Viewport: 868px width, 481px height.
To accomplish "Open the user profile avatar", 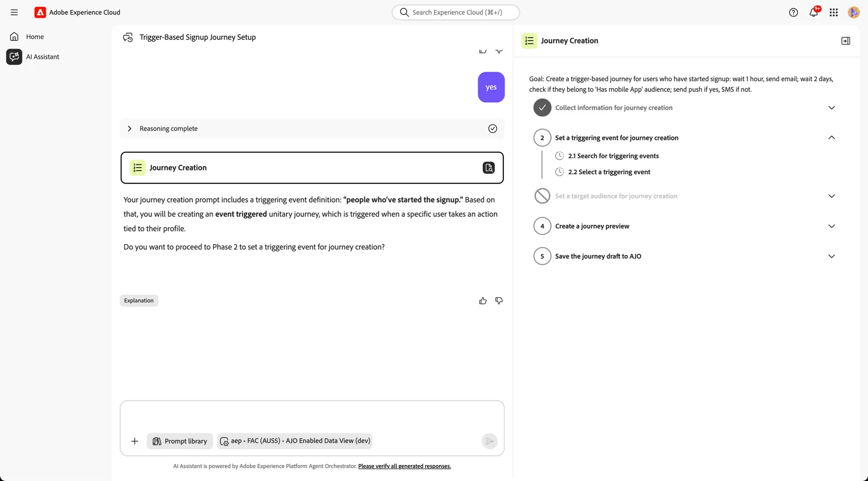I will [853, 13].
